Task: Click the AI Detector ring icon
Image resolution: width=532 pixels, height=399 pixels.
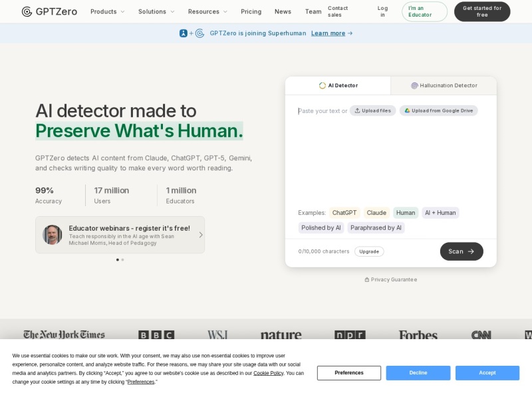Action: click(323, 86)
